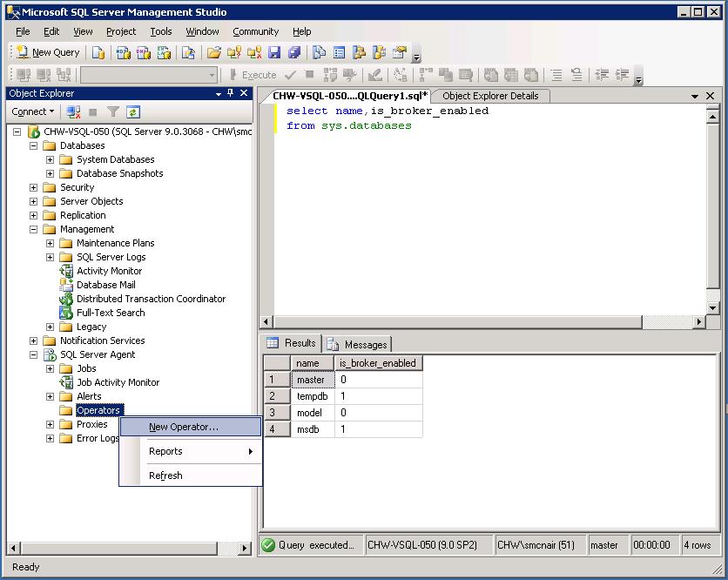Click the query editor horizontal scrollbar
Screen dimensions: 728x580
(x=458, y=321)
